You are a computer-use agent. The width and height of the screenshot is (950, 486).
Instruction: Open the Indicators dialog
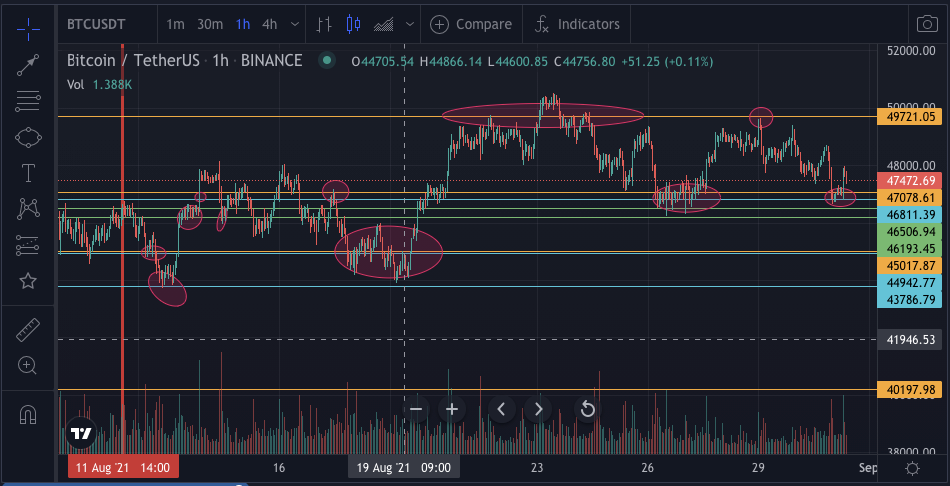click(577, 24)
